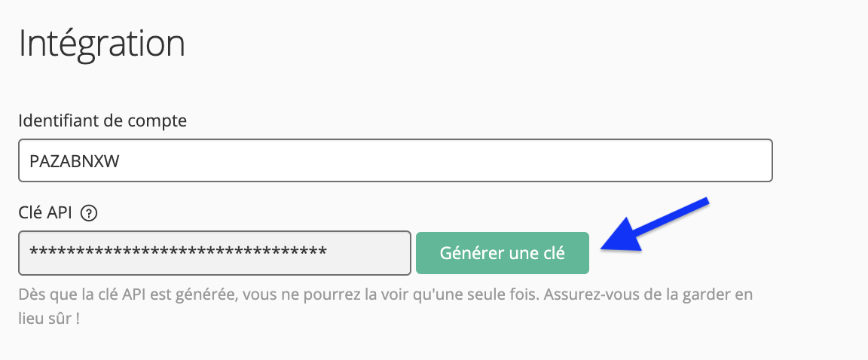Generate a new API key
Image resolution: width=868 pixels, height=360 pixels.
(x=502, y=253)
